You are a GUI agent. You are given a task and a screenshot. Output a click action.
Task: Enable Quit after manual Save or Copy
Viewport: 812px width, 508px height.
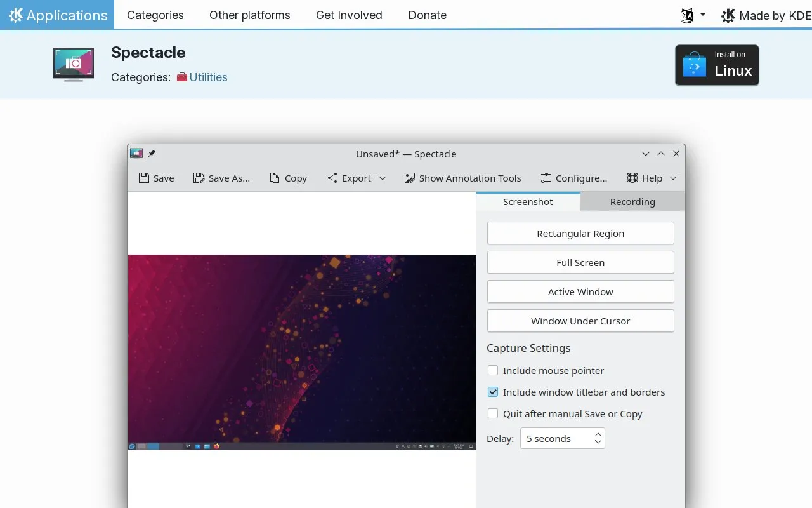click(x=493, y=413)
